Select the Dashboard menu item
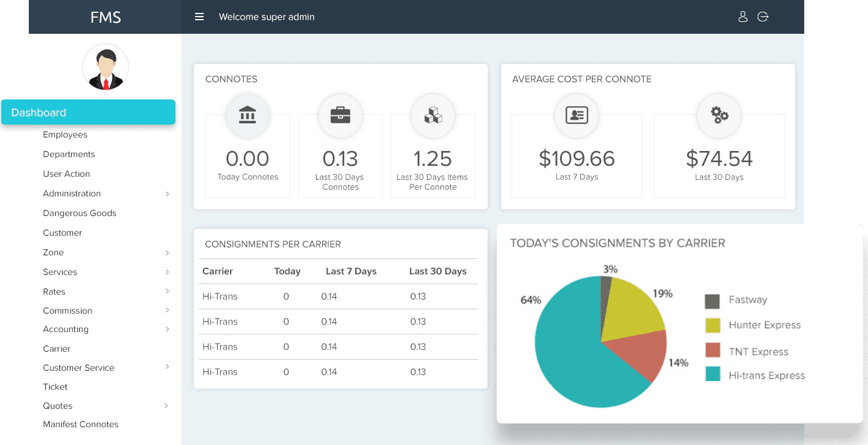This screenshot has width=868, height=445. click(x=88, y=112)
